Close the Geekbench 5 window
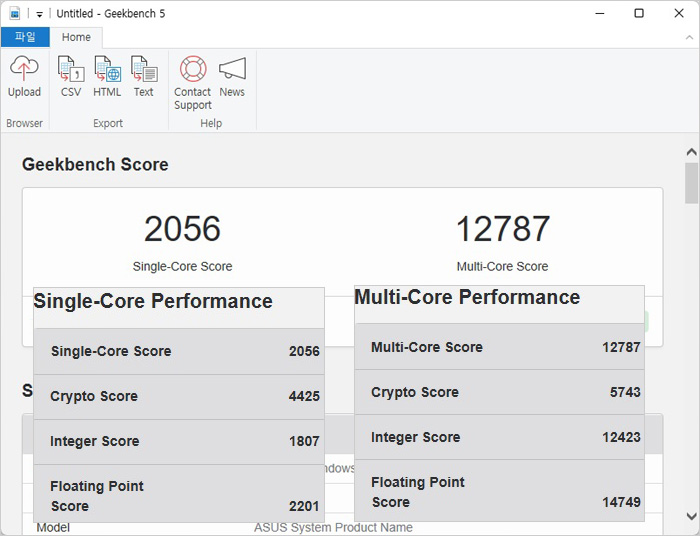 pos(679,13)
